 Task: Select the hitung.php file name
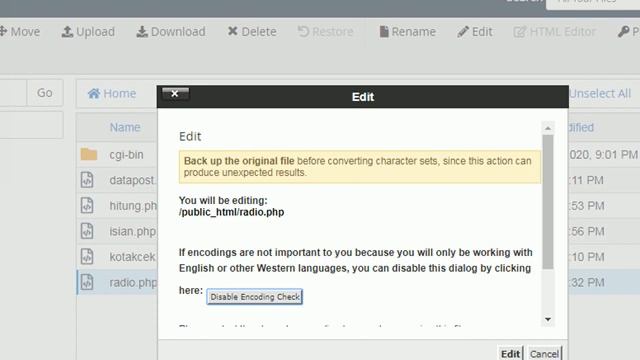(133, 206)
